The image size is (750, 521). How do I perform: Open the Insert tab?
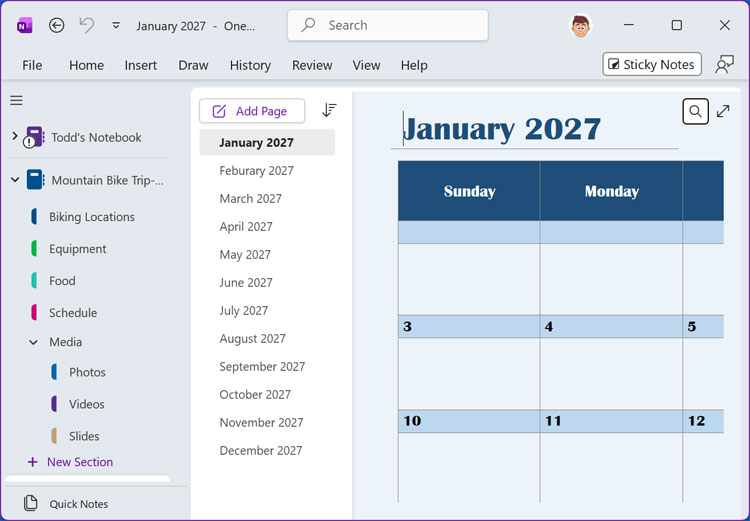click(141, 65)
